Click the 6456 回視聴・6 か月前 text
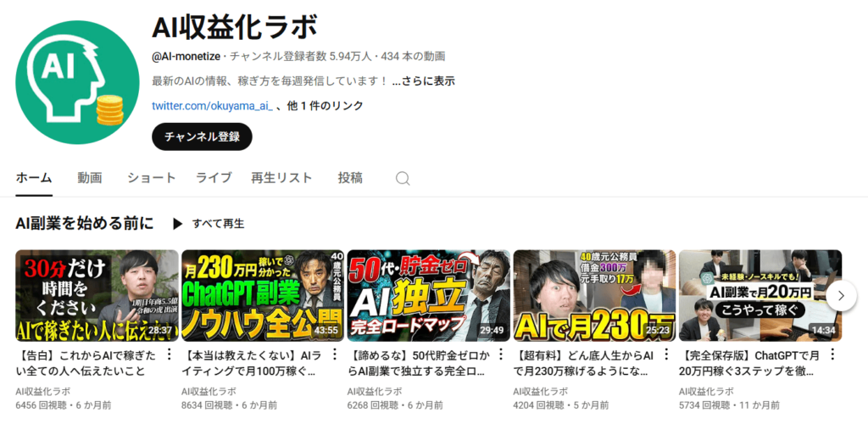Viewport: 868px width, 424px height. (63, 405)
